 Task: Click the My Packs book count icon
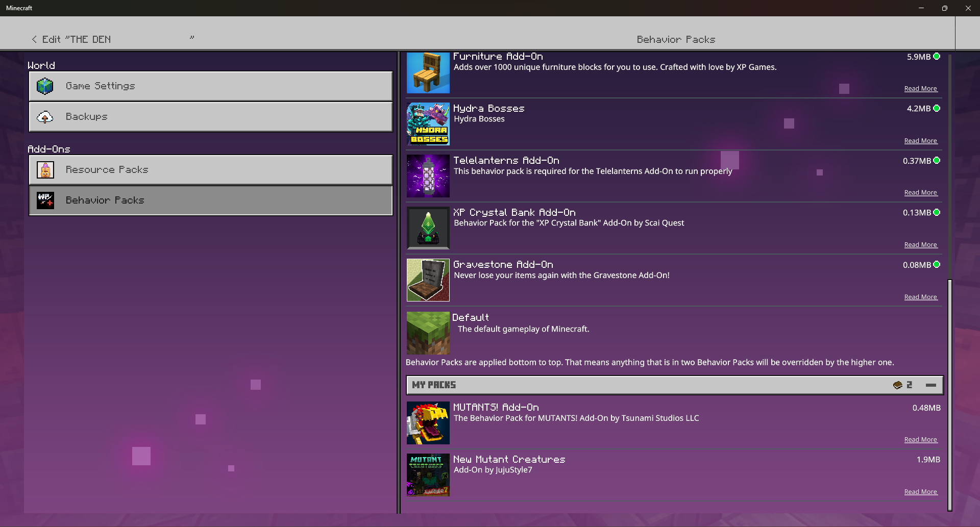pos(898,385)
